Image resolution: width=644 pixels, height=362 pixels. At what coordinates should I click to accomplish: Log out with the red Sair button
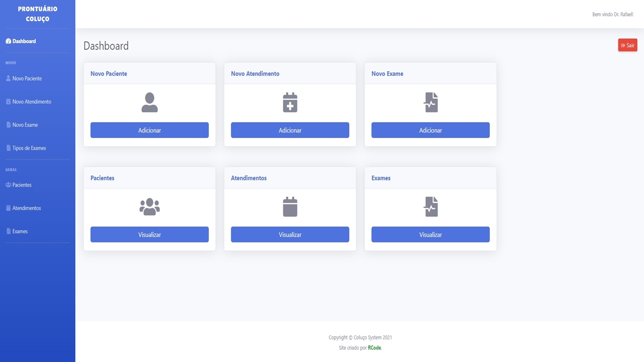pyautogui.click(x=627, y=45)
